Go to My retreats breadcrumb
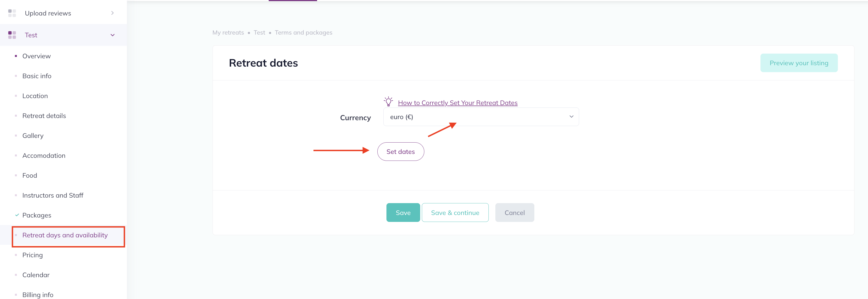The height and width of the screenshot is (299, 868). tap(228, 33)
